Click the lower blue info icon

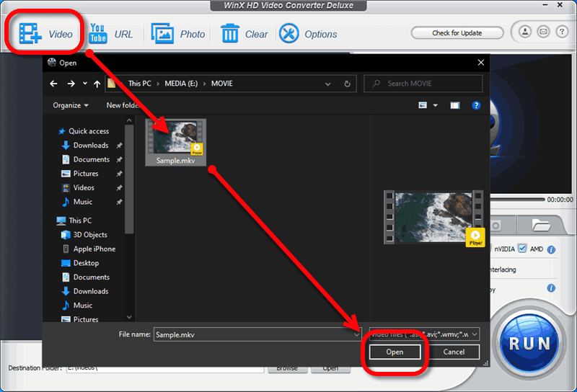(x=551, y=288)
